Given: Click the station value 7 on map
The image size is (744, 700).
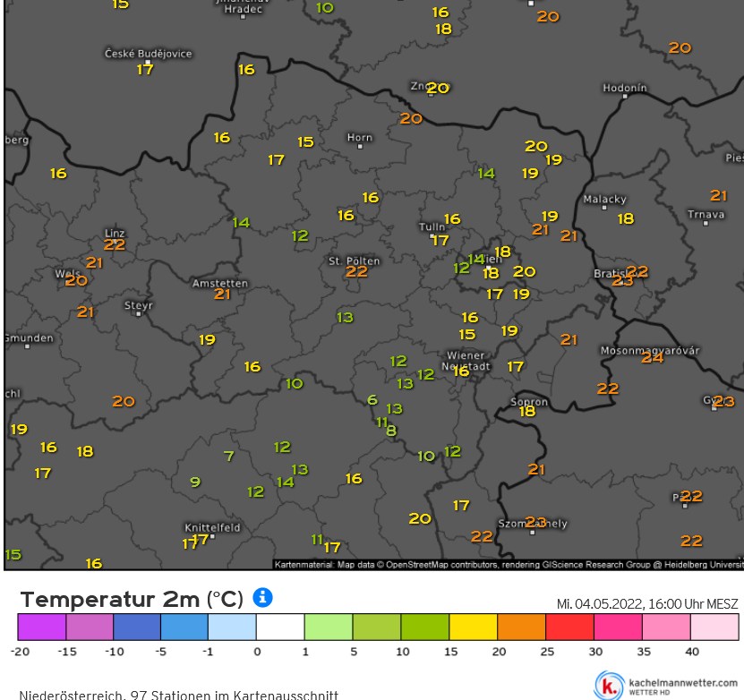Looking at the screenshot, I should point(228,457).
